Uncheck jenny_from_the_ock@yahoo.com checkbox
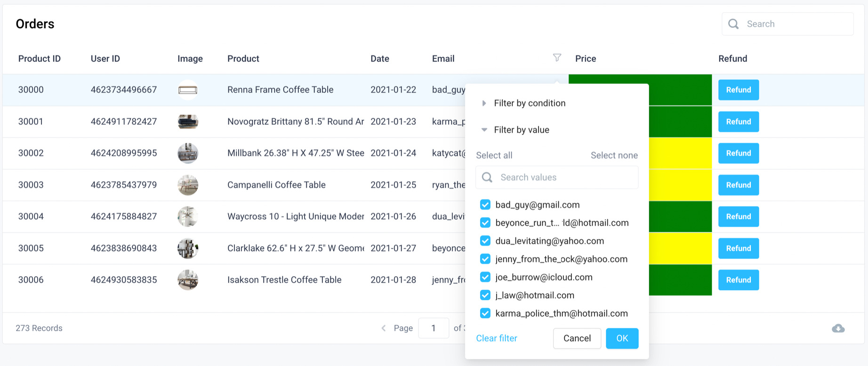Image resolution: width=868 pixels, height=366 pixels. (485, 259)
